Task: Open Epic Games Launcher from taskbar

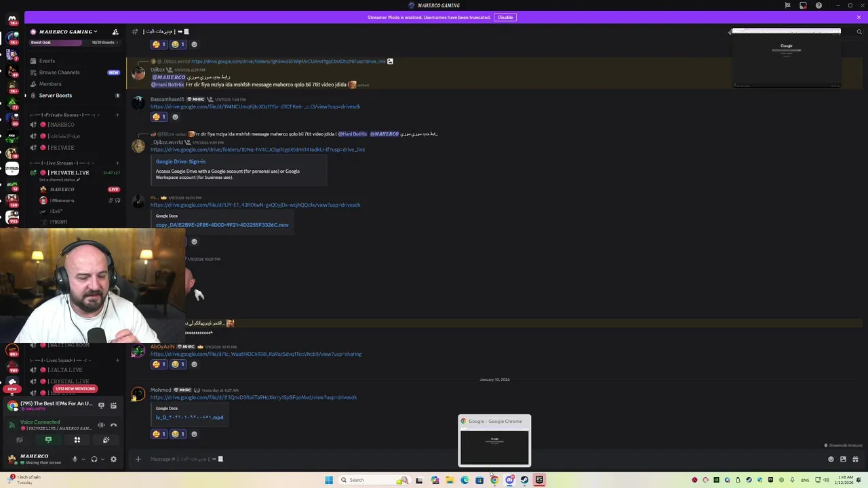Action: pyautogui.click(x=539, y=480)
